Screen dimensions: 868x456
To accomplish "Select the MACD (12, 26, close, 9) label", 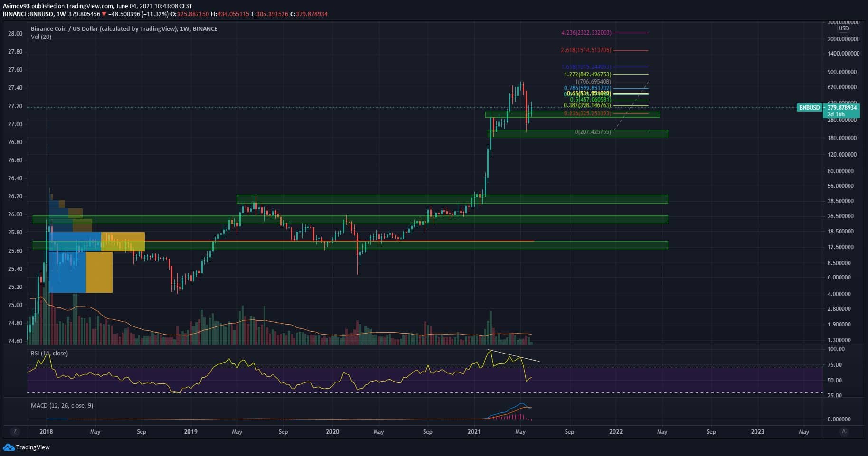I will pyautogui.click(x=62, y=406).
